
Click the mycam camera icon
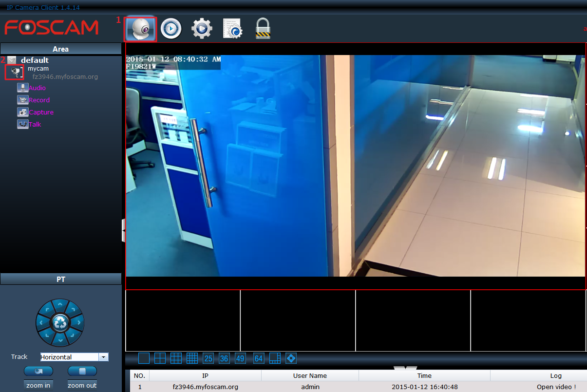[15, 72]
